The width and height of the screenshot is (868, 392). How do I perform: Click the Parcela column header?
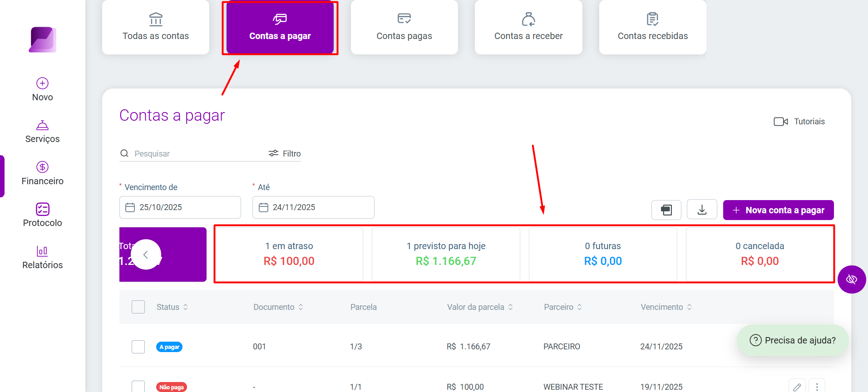[x=364, y=307]
